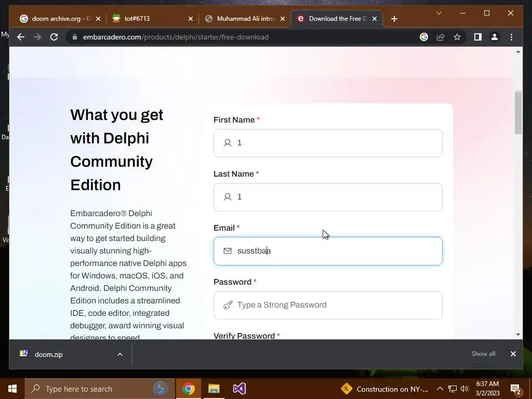Open the tab search chevron

(438, 13)
